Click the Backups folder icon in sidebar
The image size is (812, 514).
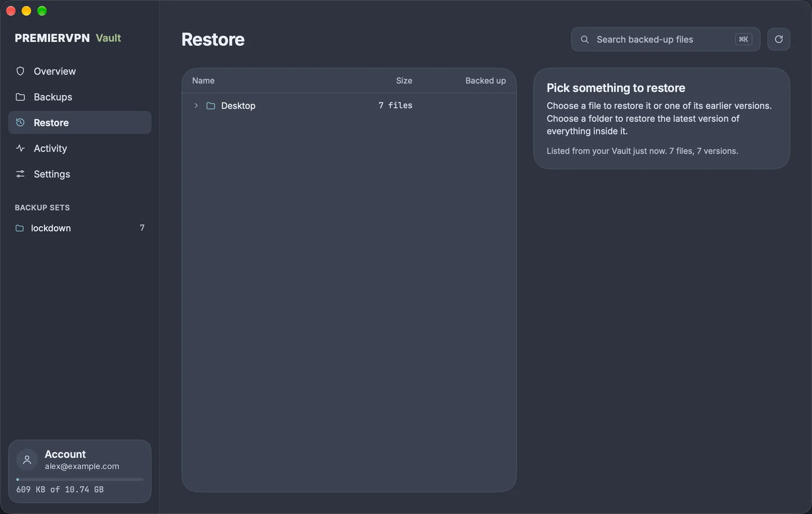[20, 97]
